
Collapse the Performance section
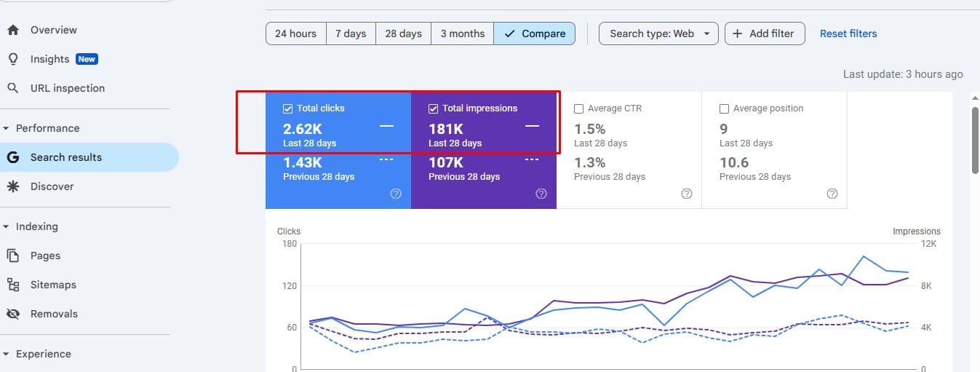[x=7, y=128]
